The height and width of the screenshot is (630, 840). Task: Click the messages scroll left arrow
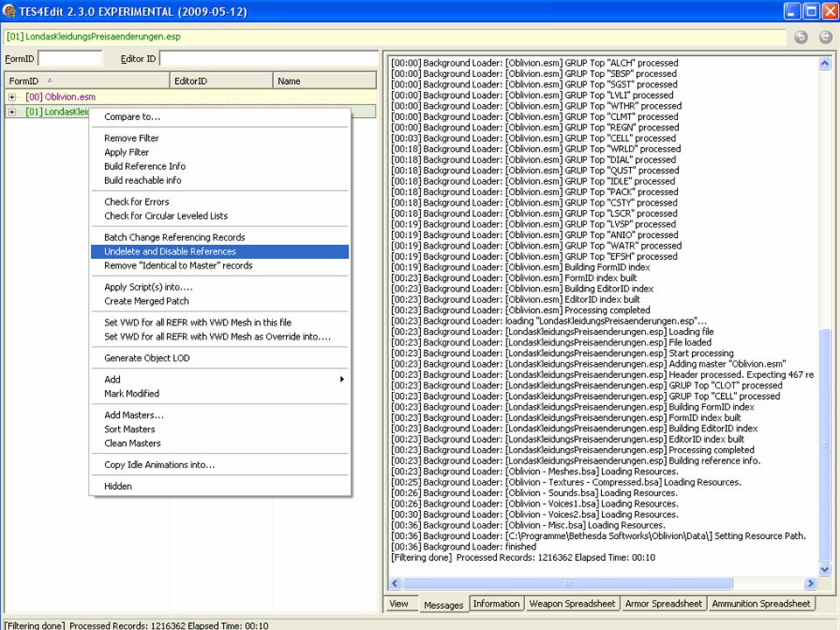tap(395, 584)
